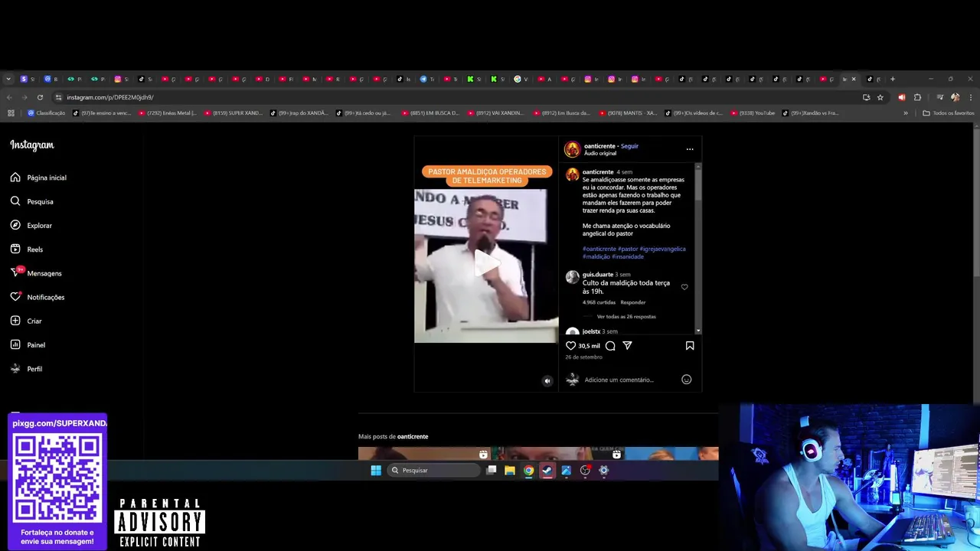
Task: Click Responder under guis.duarte's comment
Action: (633, 302)
